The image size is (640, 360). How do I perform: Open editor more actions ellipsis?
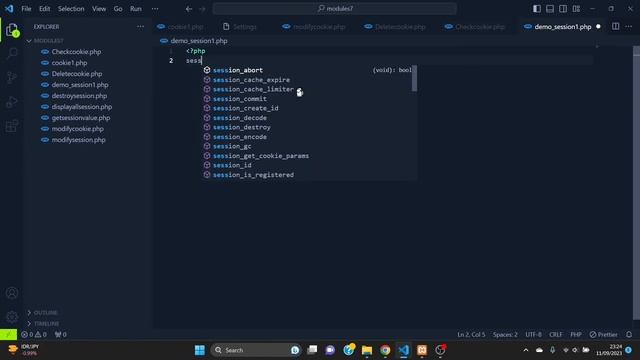pos(629,27)
